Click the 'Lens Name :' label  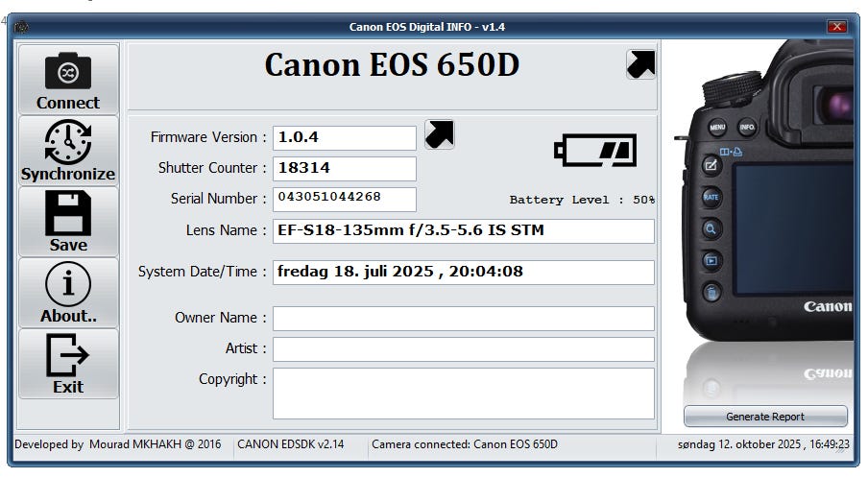226,230
